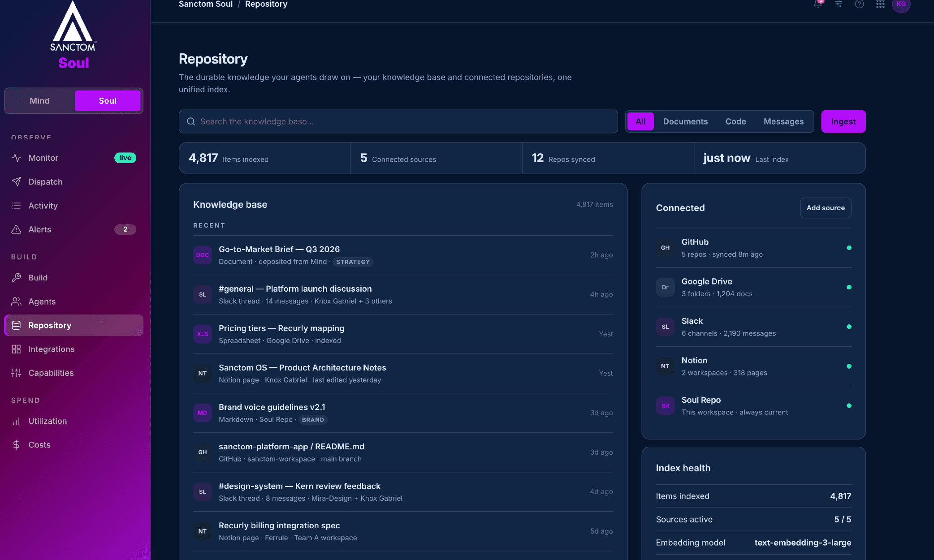Click the Repository database icon
Image resolution: width=934 pixels, height=560 pixels.
16,325
